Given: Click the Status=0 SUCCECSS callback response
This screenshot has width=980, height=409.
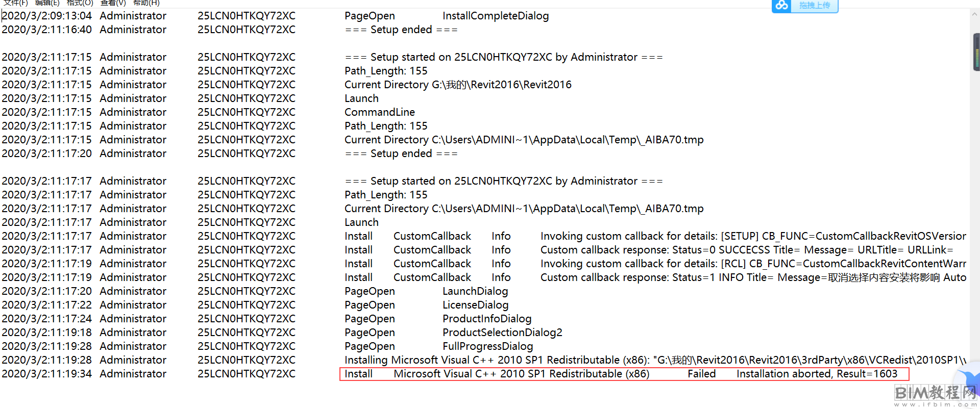Looking at the screenshot, I should pyautogui.click(x=747, y=250).
